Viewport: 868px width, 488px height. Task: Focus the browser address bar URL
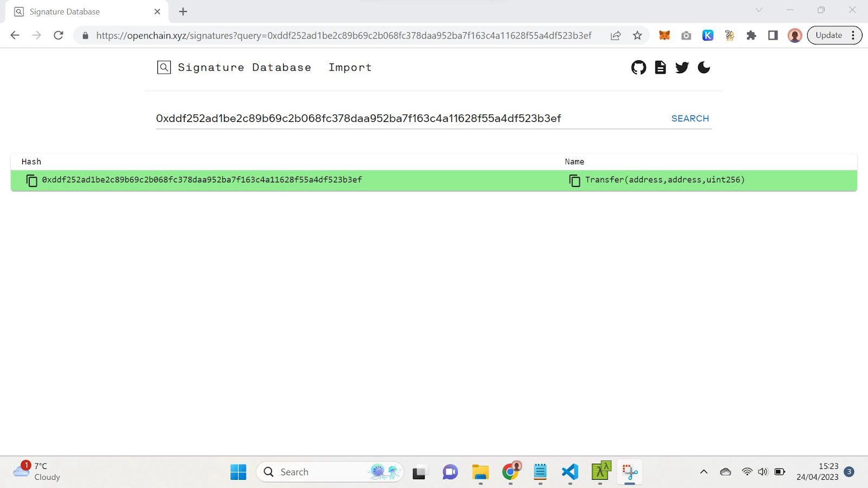tap(344, 35)
